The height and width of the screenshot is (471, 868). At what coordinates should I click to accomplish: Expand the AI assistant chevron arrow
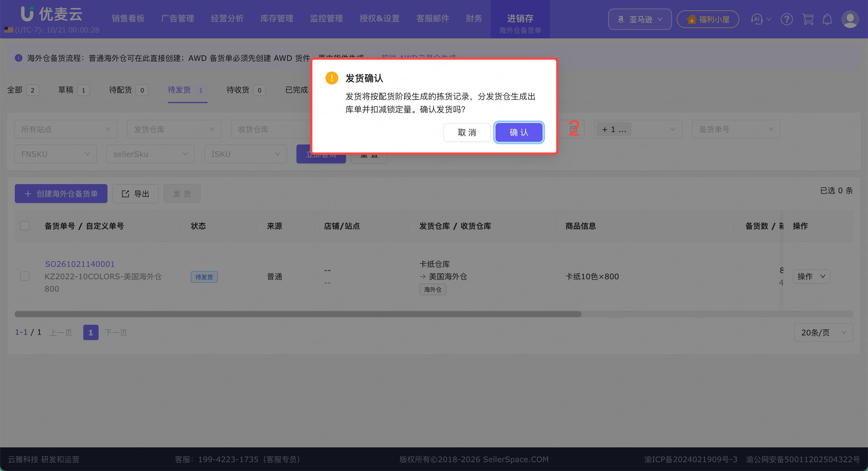[769, 19]
